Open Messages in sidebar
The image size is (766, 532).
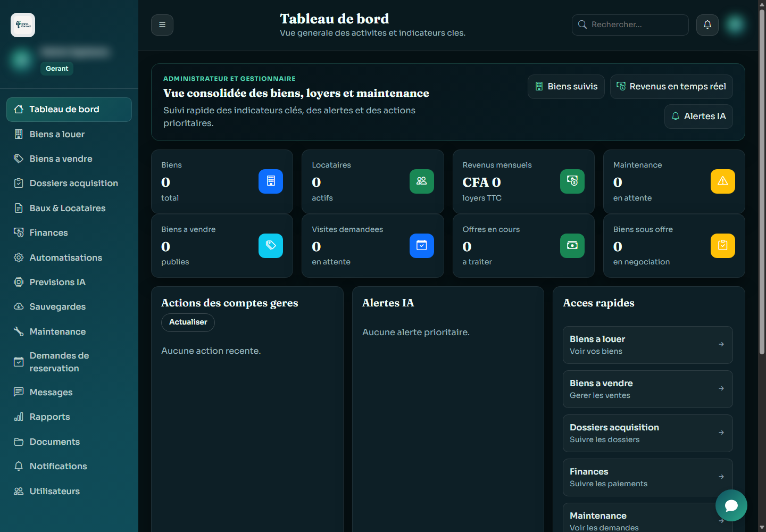(x=69, y=392)
